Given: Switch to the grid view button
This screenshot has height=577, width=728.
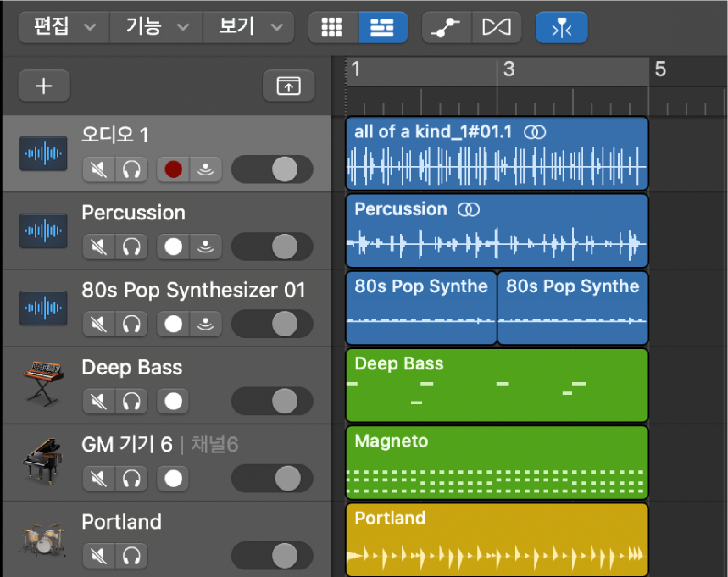Looking at the screenshot, I should (333, 27).
